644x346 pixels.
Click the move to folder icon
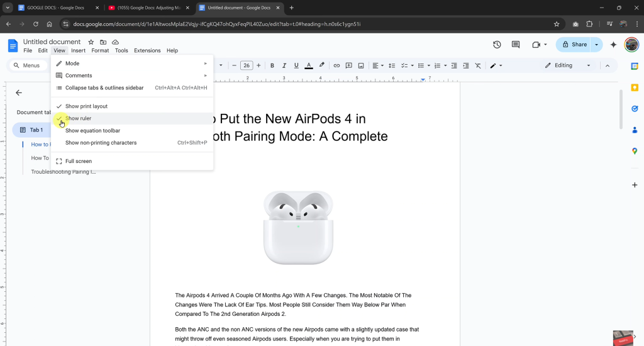tap(103, 42)
